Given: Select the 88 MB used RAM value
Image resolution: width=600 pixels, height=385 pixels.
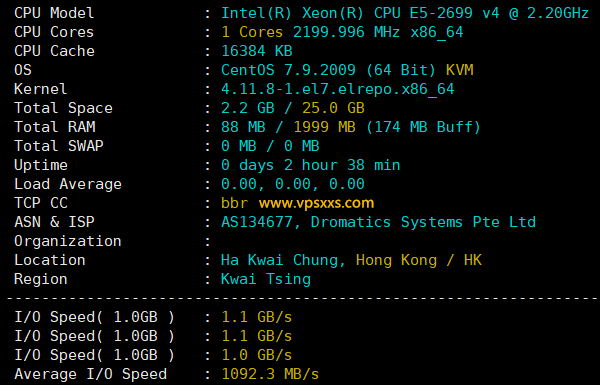Looking at the screenshot, I should pos(243,127).
